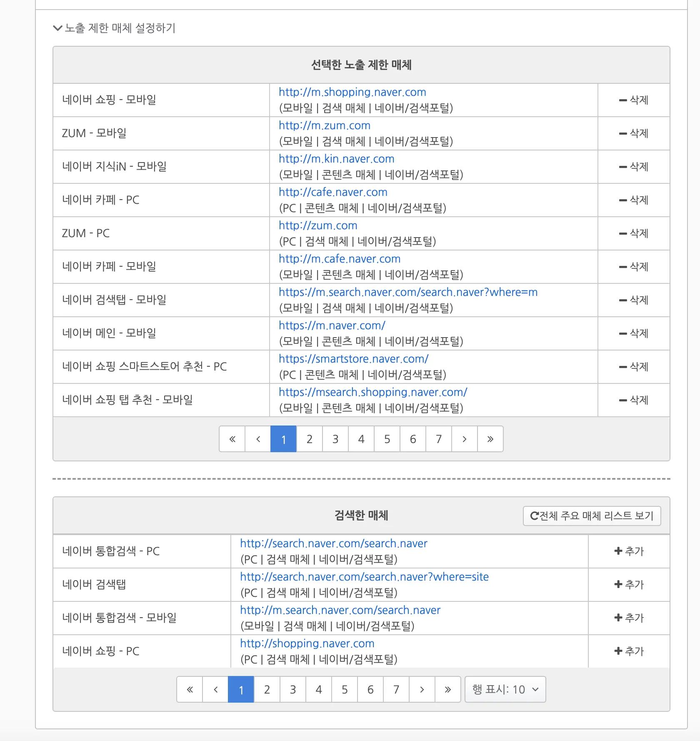The height and width of the screenshot is (741, 700).
Task: Remove the ZUM - PC restricted media
Action: (633, 233)
